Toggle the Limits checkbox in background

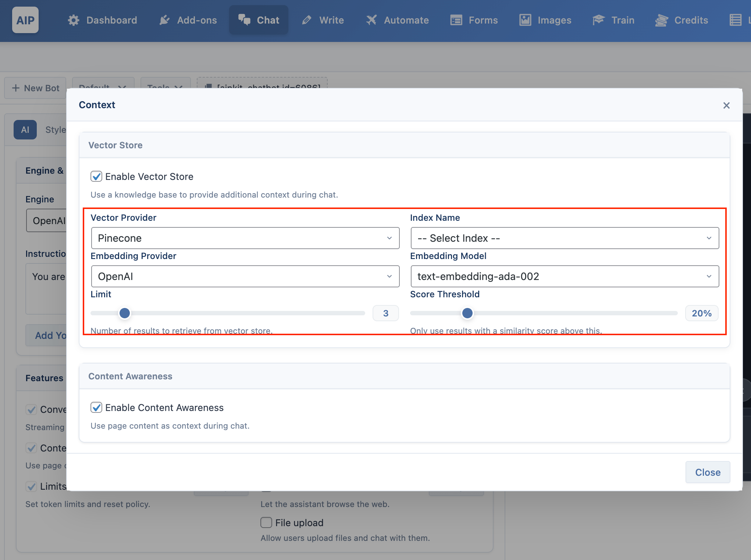pos(31,486)
